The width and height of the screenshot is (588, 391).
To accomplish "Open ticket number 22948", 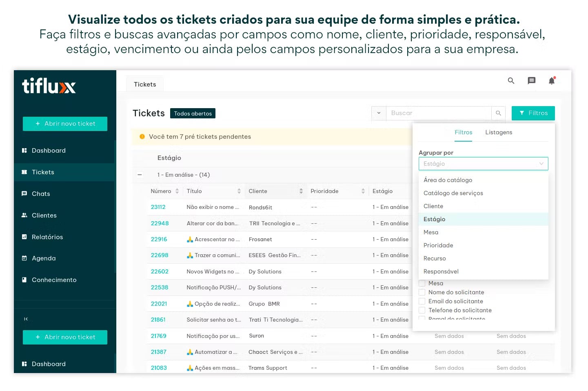I will [160, 223].
